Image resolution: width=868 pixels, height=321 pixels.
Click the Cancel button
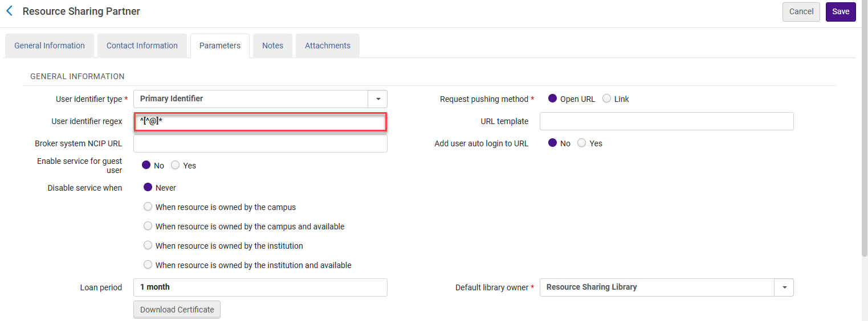[801, 11]
